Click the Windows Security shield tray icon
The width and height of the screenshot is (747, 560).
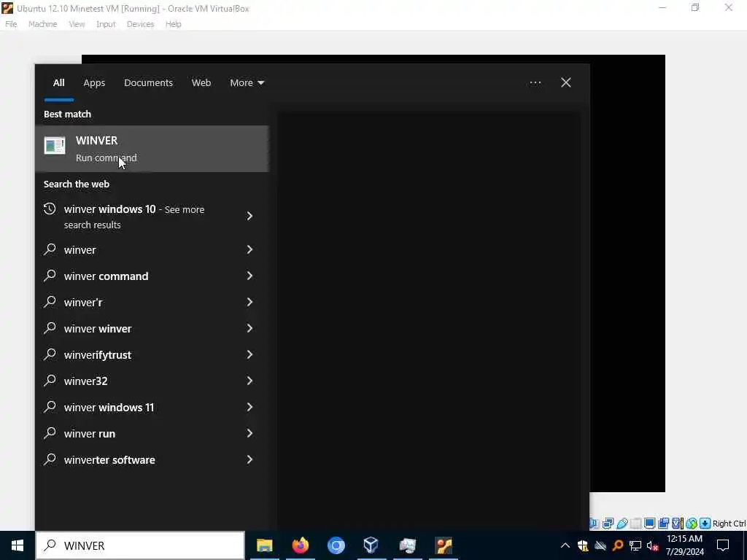coord(583,546)
